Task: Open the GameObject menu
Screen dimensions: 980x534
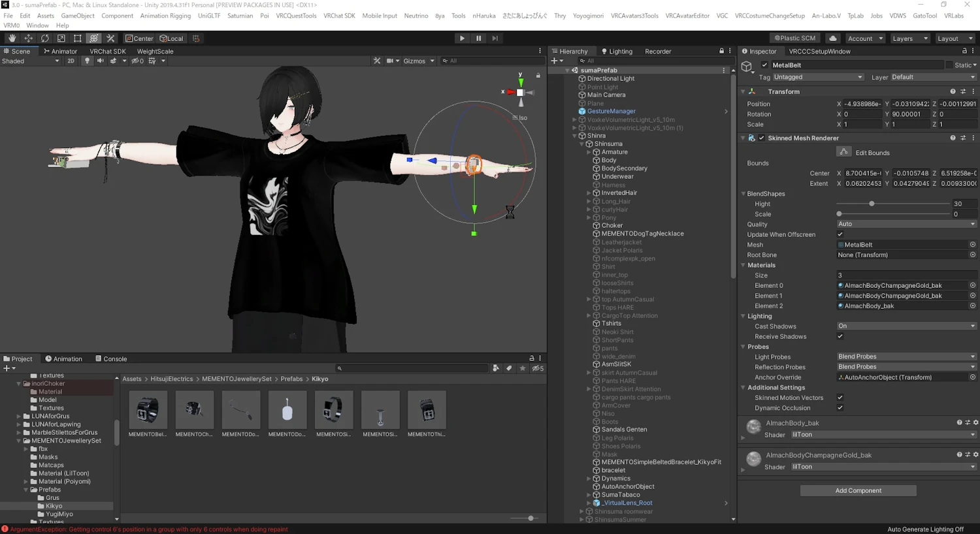Action: click(x=78, y=16)
